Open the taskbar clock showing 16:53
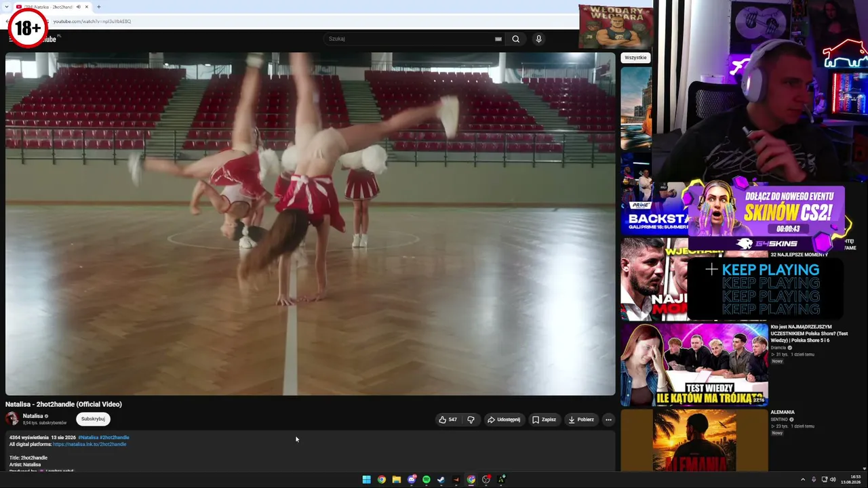 click(851, 479)
